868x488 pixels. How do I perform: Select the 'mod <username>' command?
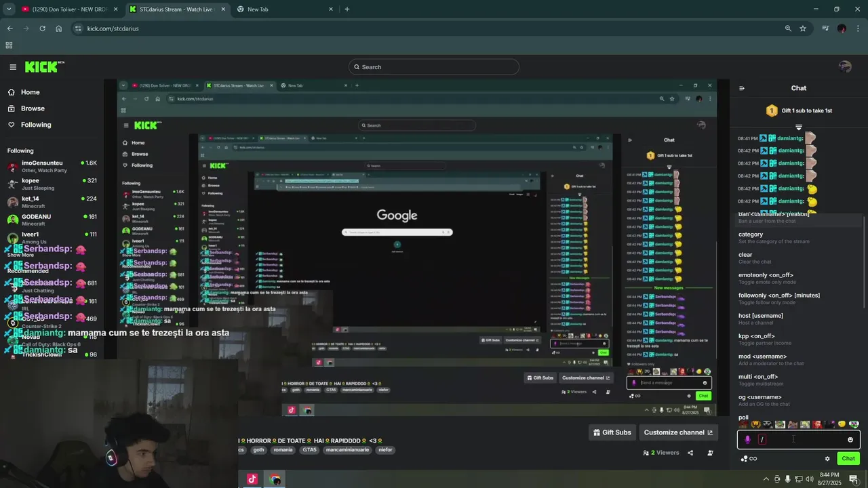tap(799, 360)
